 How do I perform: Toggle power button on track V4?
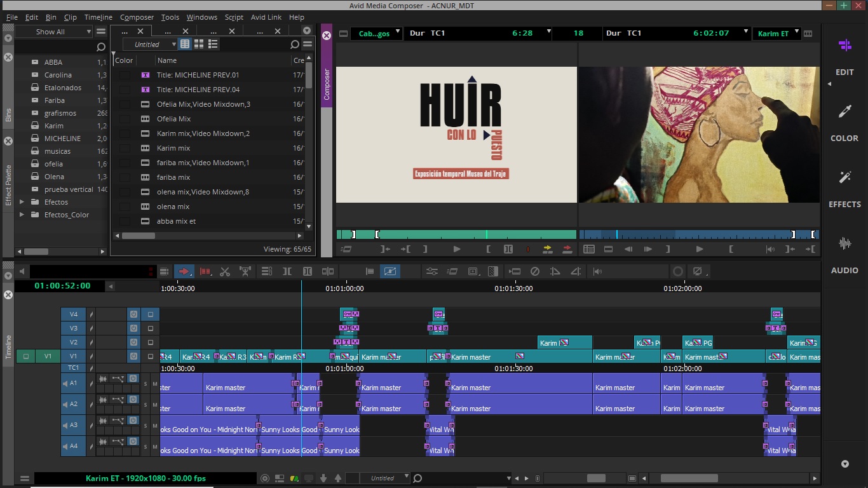coord(133,314)
